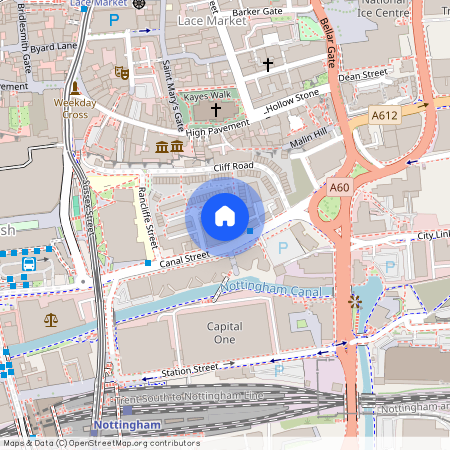
Task: Select the Nottingham station label
Action: 127,425
